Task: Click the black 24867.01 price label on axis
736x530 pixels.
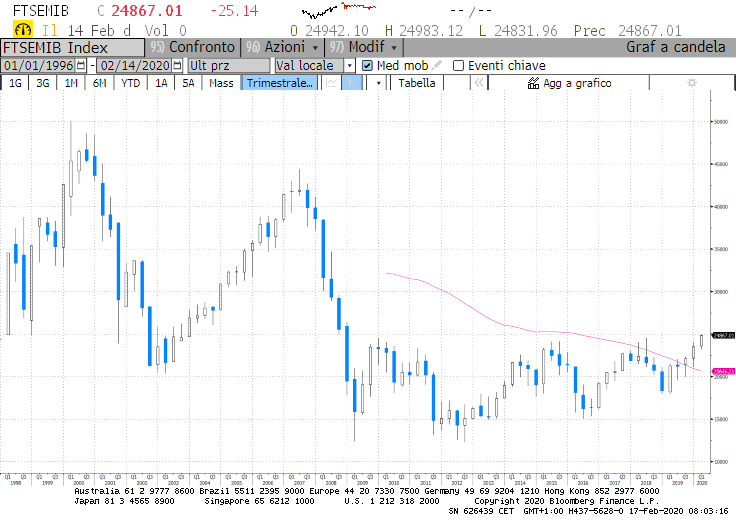Action: 723,335
